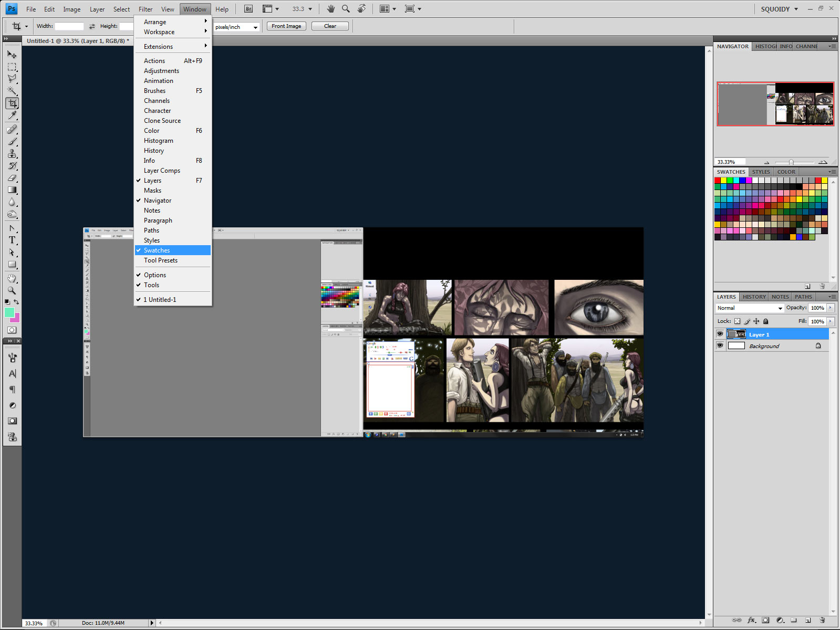
Task: Choose Brushes in the Window menu
Action: [173, 91]
